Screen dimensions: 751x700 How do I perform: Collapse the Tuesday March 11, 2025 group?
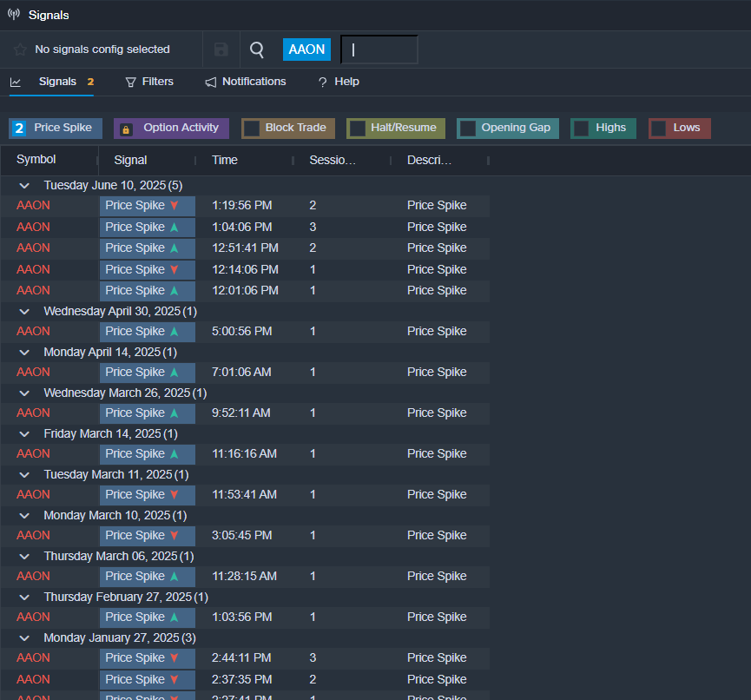(24, 475)
